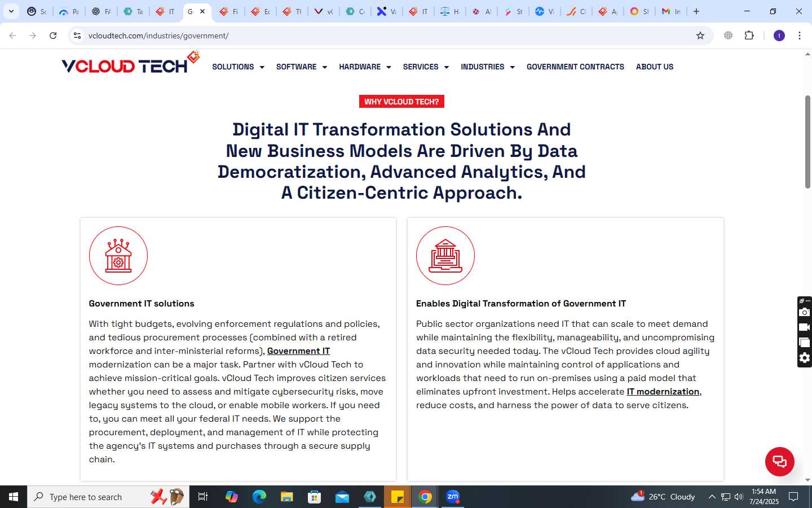Screen dimensions: 812x508
Task: Open Copilot from the taskbar
Action: point(231,497)
